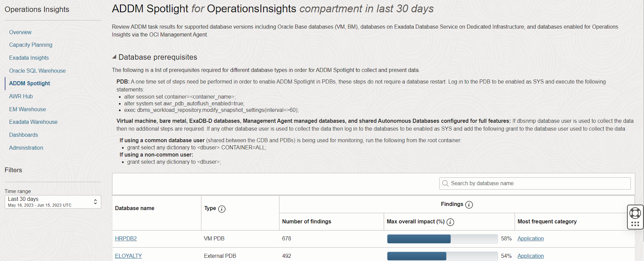Open the Time range dropdown
644x261 pixels.
[x=95, y=202]
